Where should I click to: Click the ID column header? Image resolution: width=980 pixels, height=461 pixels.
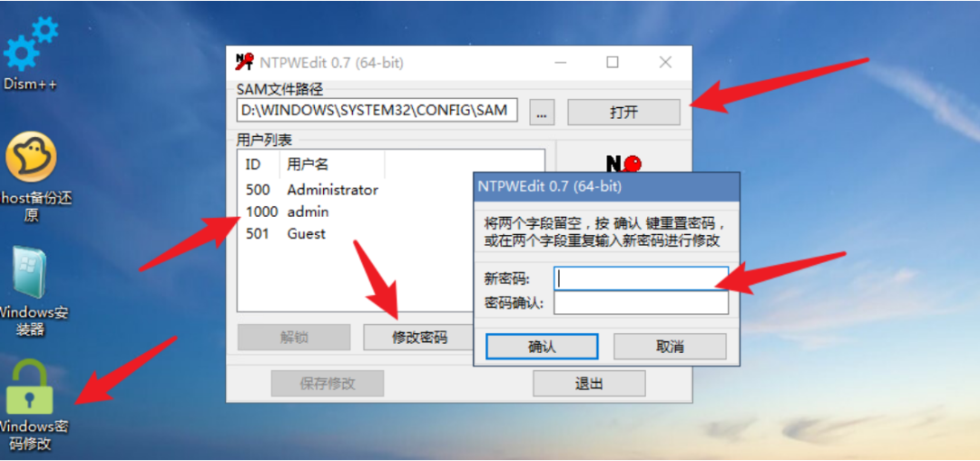point(259,165)
